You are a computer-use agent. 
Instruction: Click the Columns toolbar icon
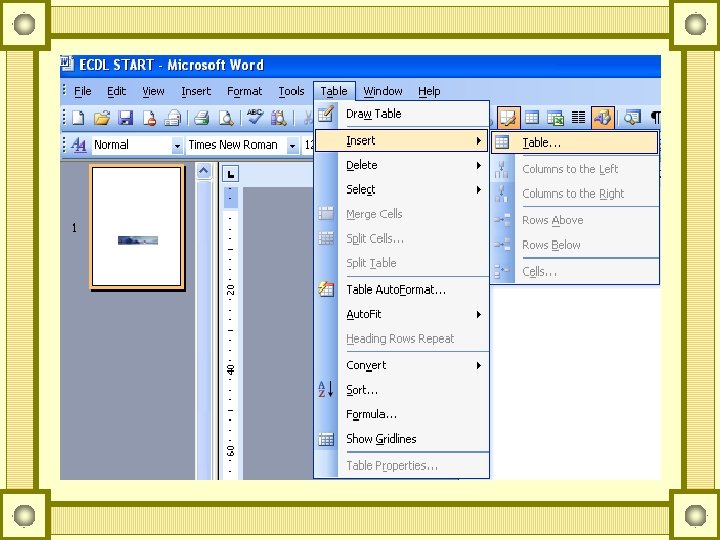(x=578, y=118)
